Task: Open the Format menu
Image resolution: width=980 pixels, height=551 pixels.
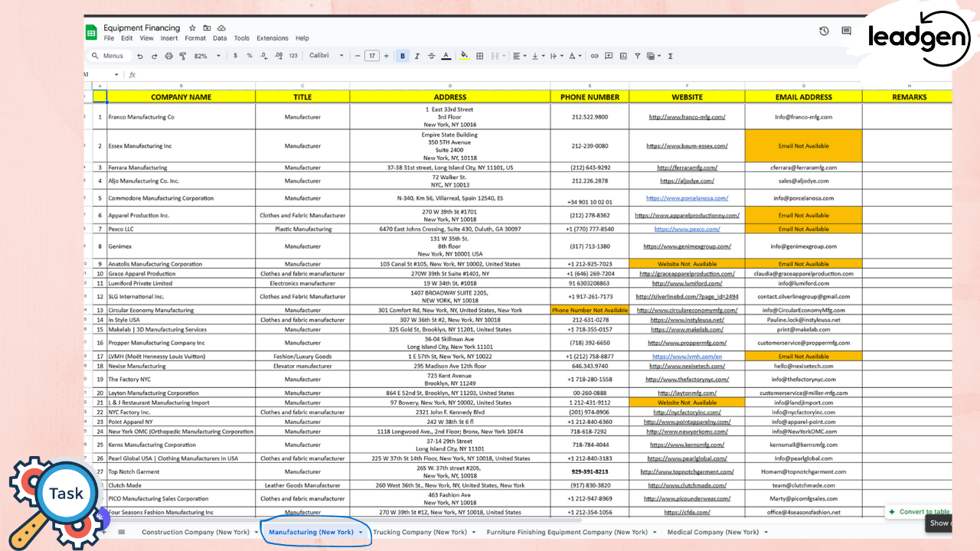Action: click(x=195, y=38)
